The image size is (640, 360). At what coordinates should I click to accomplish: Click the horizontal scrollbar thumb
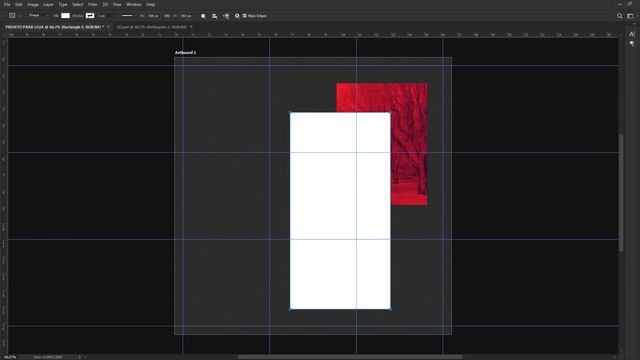(x=350, y=357)
